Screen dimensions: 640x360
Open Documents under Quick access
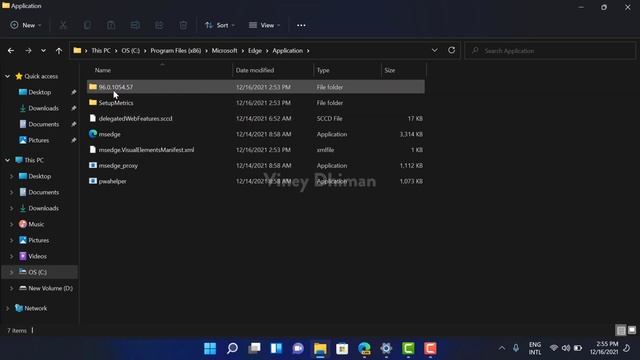point(43,124)
